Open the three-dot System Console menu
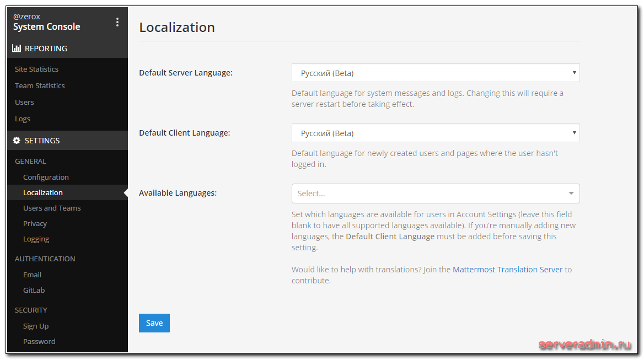 [117, 22]
